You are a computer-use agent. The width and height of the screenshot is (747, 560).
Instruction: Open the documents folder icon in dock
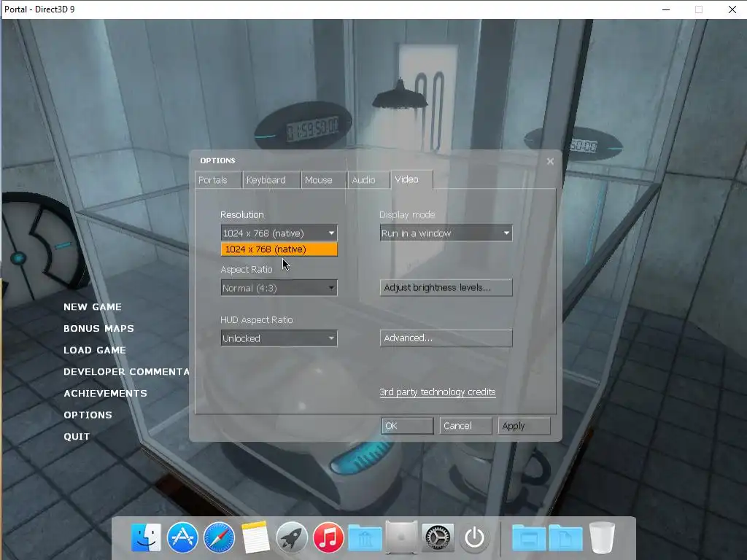565,538
